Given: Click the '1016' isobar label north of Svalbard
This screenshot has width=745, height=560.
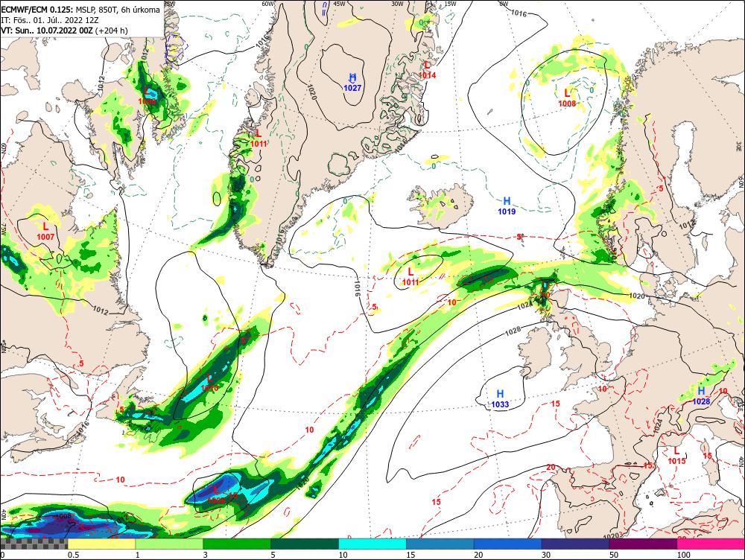Looking at the screenshot, I should [519, 13].
